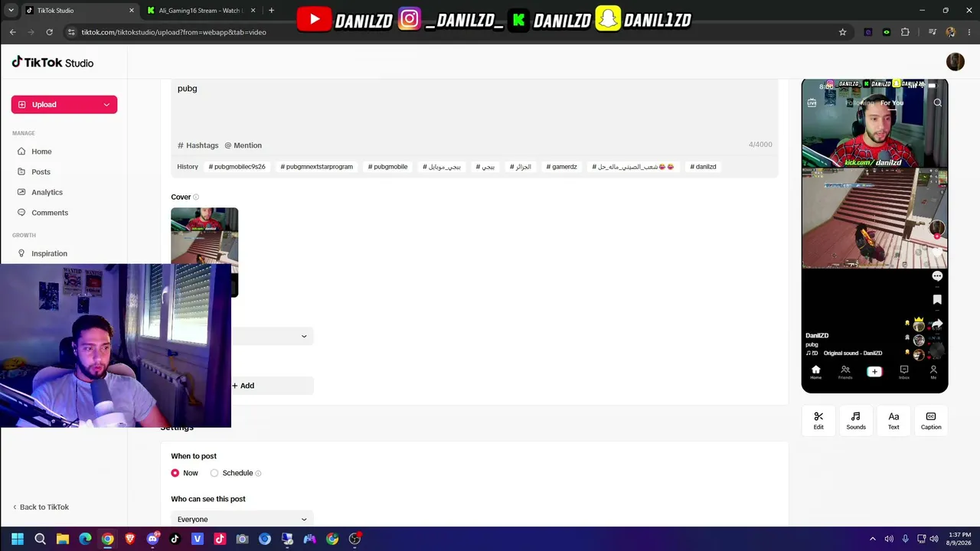This screenshot has height=551, width=980.
Task: Add the #pubgmnextstarprogram history hashtag
Action: click(x=317, y=167)
